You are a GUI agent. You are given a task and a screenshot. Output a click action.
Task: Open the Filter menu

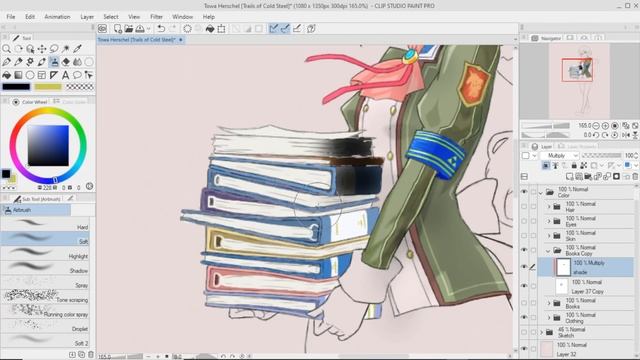coord(156,17)
